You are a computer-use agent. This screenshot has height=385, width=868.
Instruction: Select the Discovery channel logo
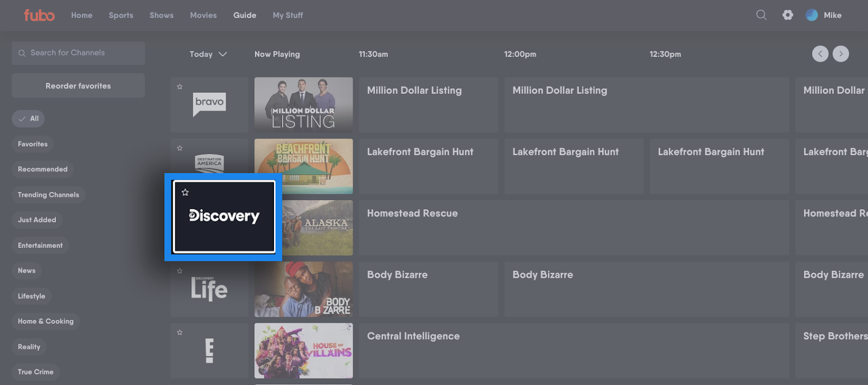click(224, 216)
